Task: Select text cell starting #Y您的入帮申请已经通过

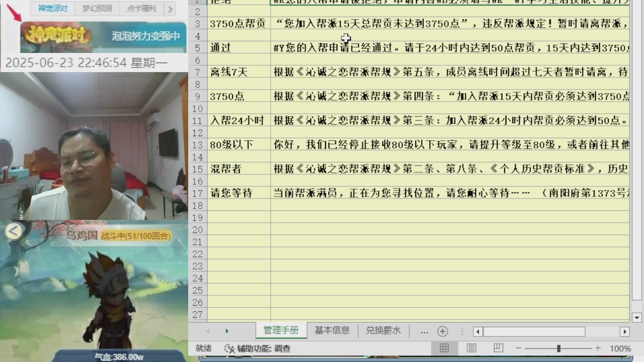Action: click(x=450, y=48)
